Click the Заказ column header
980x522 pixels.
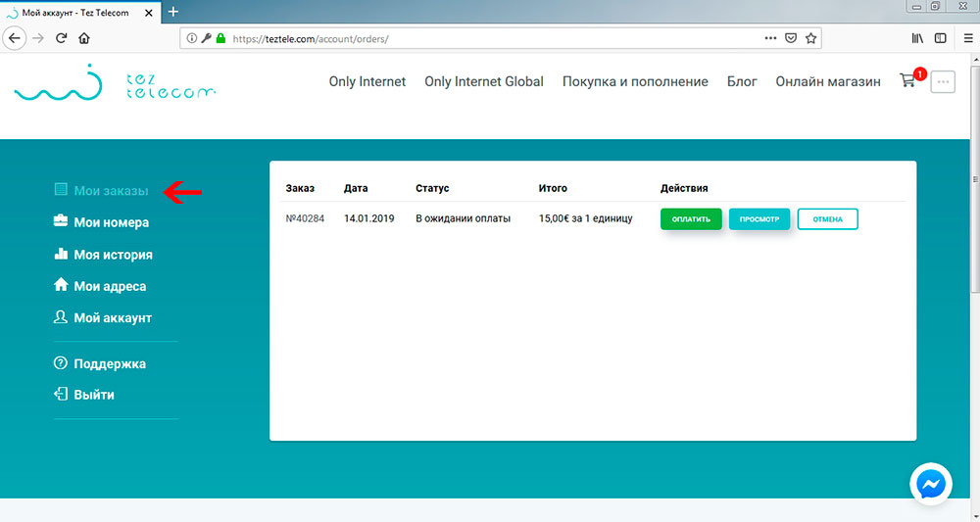[300, 188]
